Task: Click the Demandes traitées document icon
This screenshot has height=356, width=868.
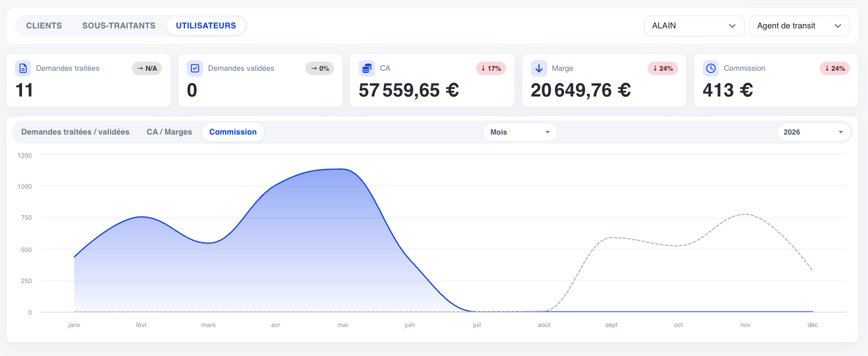Action: click(23, 68)
